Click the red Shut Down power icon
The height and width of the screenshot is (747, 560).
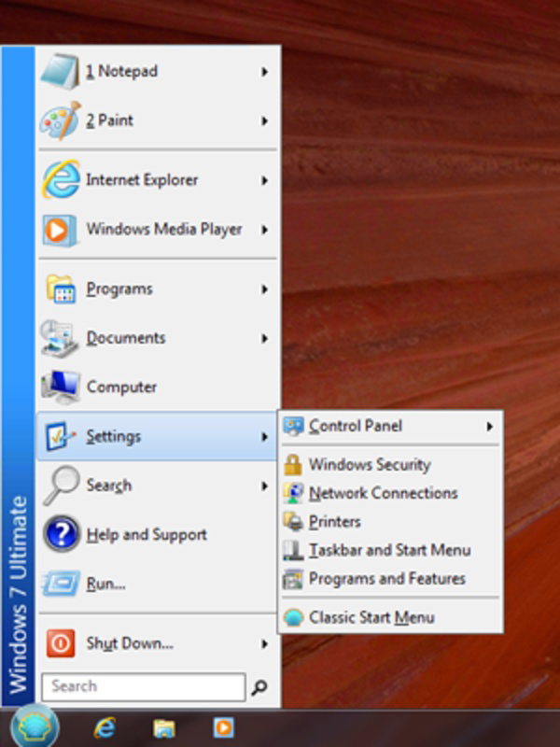tap(61, 643)
